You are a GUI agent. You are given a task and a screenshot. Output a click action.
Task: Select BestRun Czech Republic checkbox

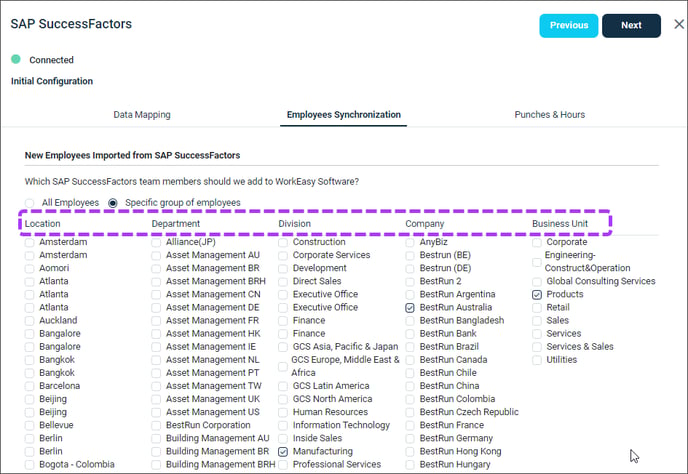(410, 412)
